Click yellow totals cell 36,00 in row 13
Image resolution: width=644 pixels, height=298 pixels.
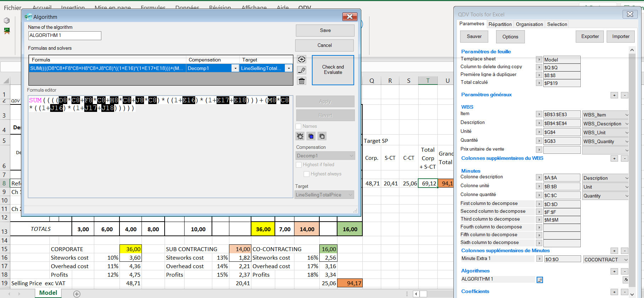(x=263, y=229)
